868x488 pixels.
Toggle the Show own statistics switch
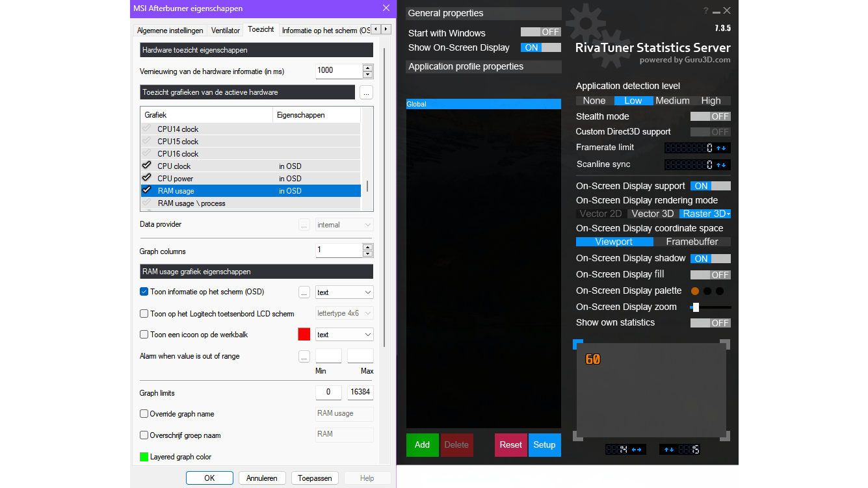711,323
